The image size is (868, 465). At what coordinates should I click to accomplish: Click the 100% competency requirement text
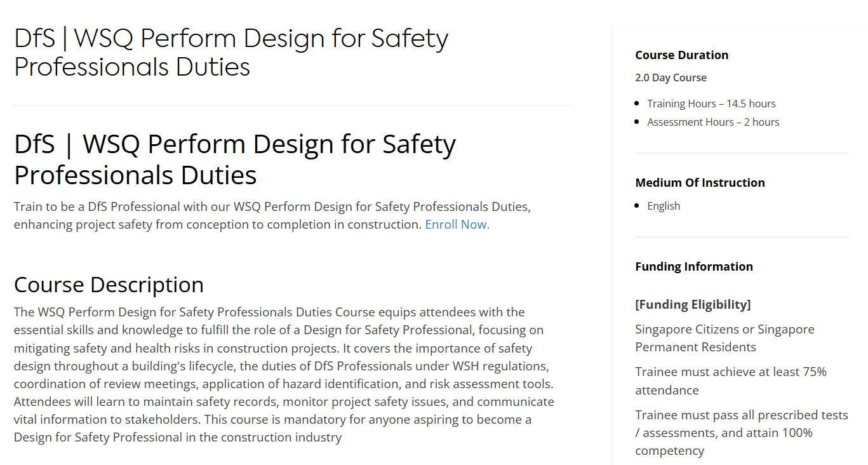tap(741, 433)
